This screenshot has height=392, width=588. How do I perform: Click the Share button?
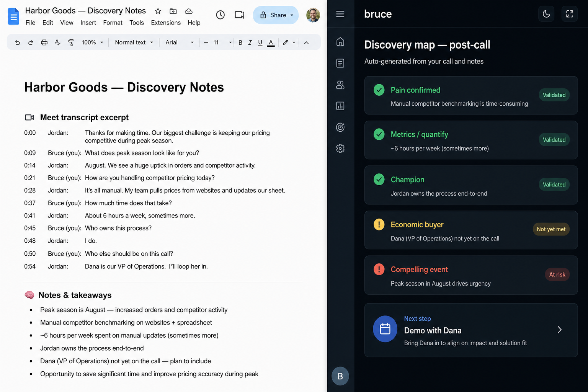[x=276, y=15]
